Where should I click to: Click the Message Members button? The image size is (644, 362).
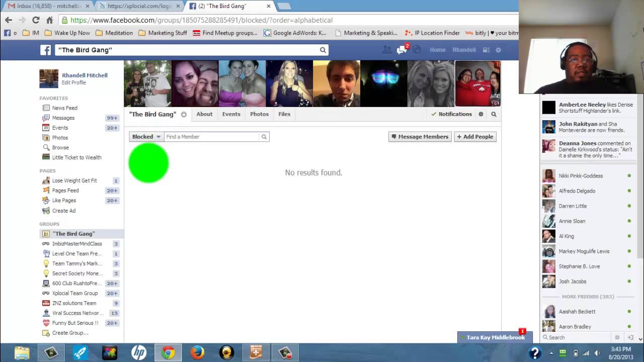(x=420, y=137)
